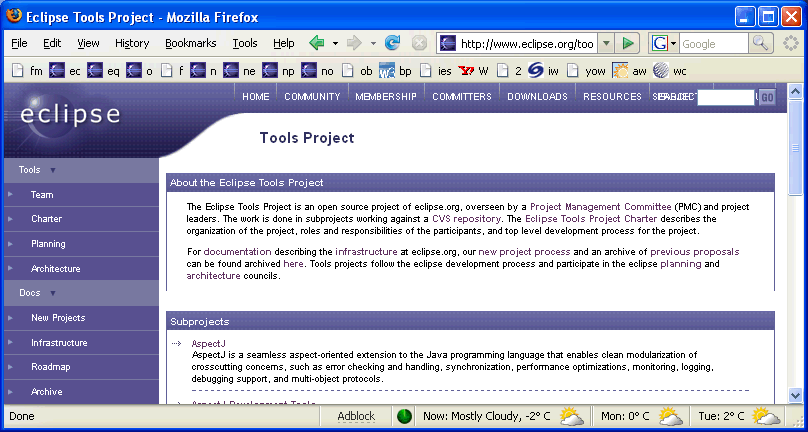Open the previous proposals link
Screen dimensions: 808x432
pyautogui.click(x=695, y=252)
